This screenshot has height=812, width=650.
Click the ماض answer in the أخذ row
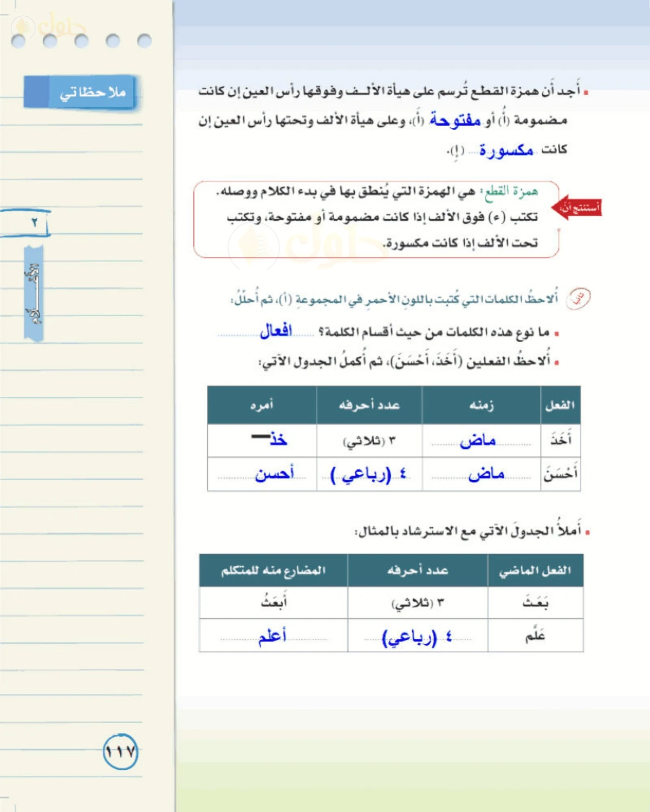coord(478,441)
